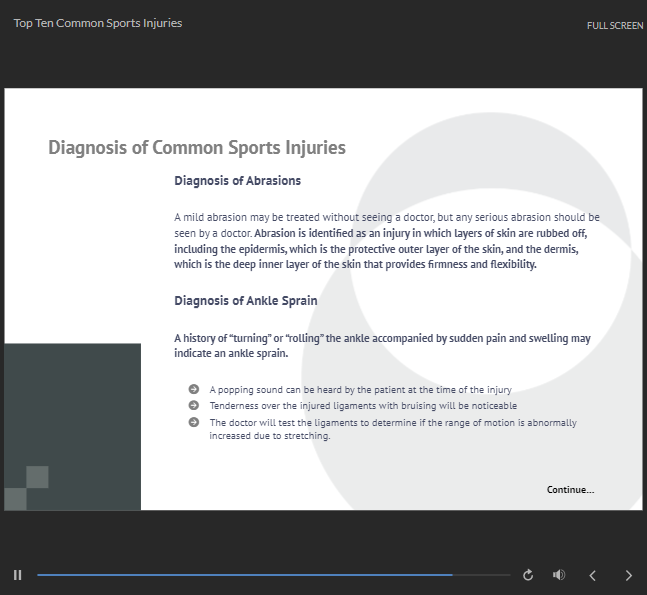Click the Diagnosis of Ankle Sprain heading

pos(246,300)
